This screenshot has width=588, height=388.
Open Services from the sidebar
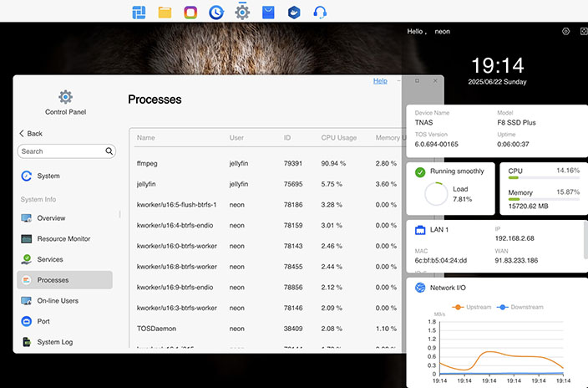(50, 259)
